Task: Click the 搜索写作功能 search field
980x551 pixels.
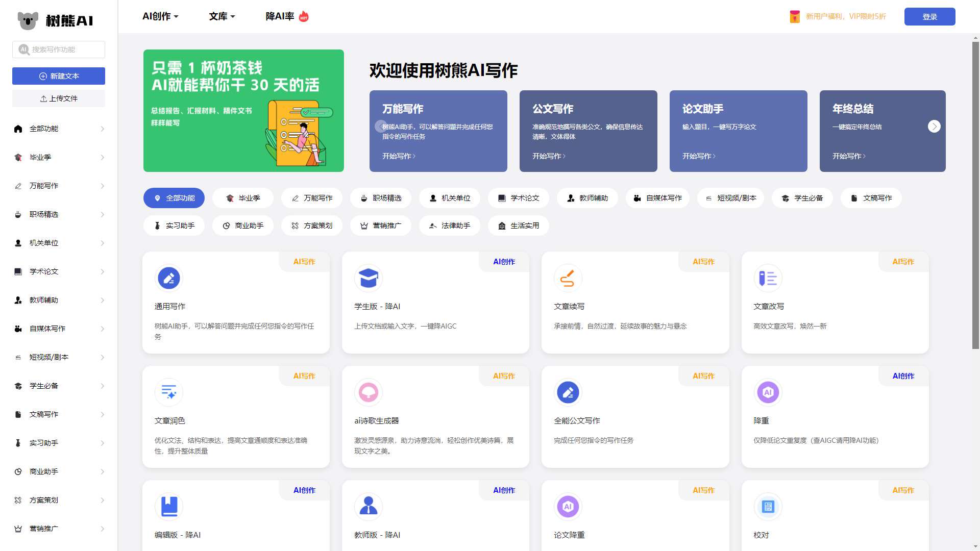Action: 59,49
